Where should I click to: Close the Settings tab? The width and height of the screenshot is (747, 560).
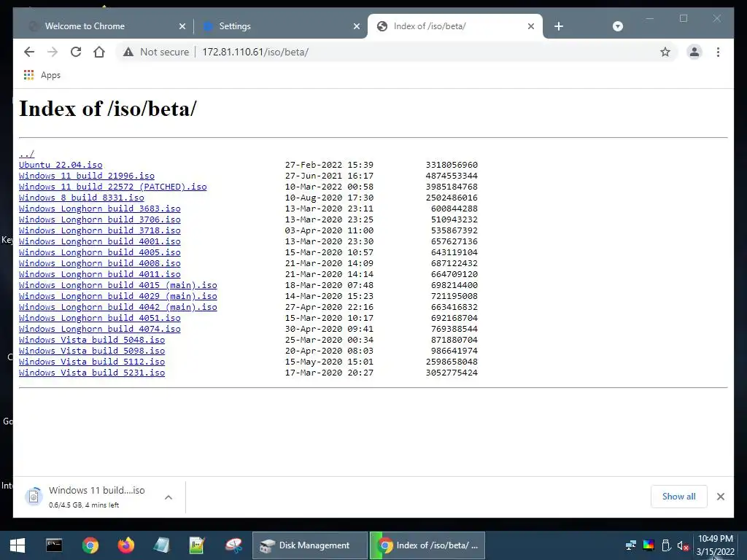[x=356, y=26]
